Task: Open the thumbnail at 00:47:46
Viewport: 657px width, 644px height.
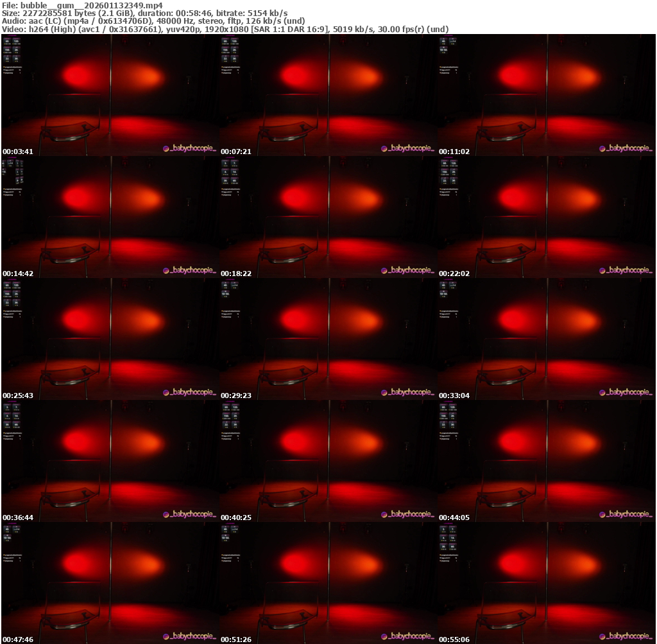Action: pos(110,583)
